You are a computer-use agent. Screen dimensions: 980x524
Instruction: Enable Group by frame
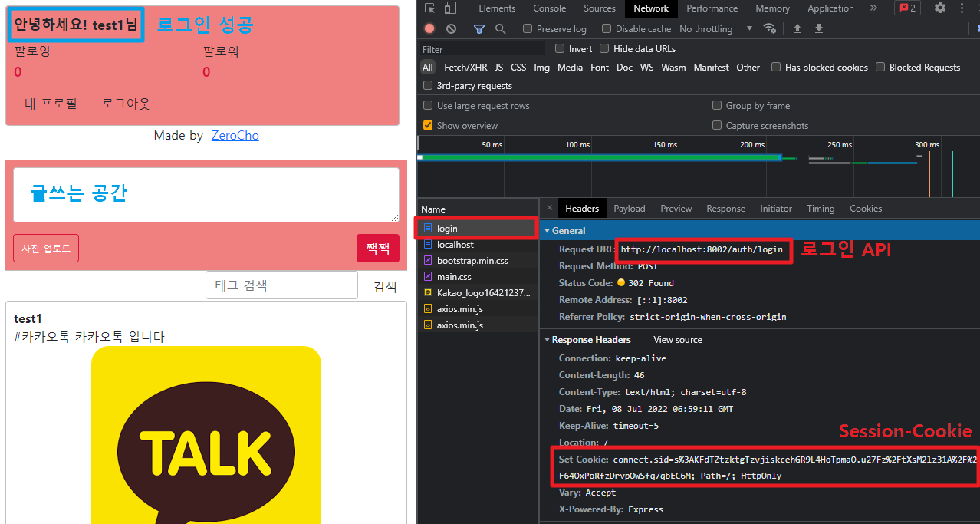pos(717,106)
